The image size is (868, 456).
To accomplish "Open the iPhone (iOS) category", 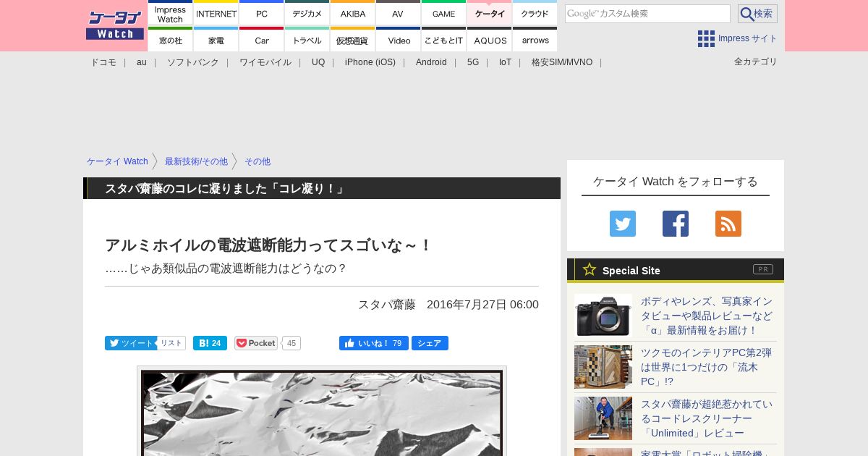I will tap(370, 62).
